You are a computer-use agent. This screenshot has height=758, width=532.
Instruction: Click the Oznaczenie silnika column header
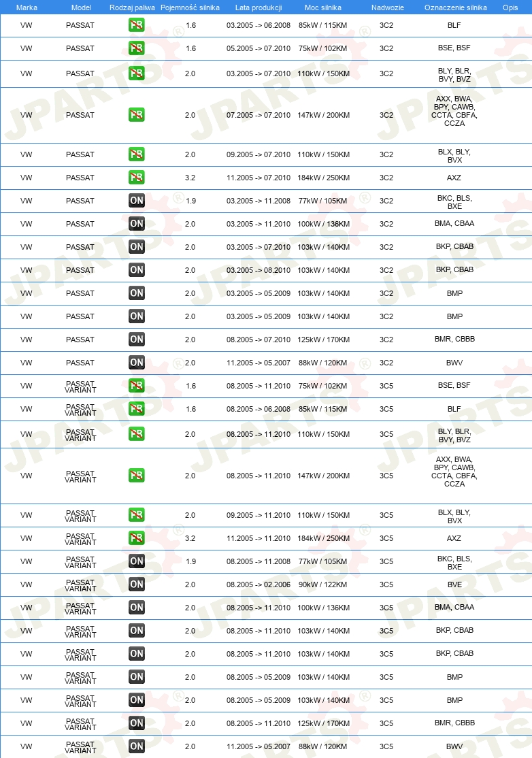tap(456, 7)
